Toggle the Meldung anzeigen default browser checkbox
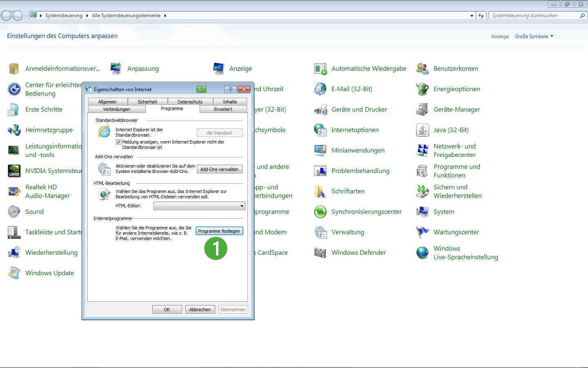 pyautogui.click(x=118, y=142)
